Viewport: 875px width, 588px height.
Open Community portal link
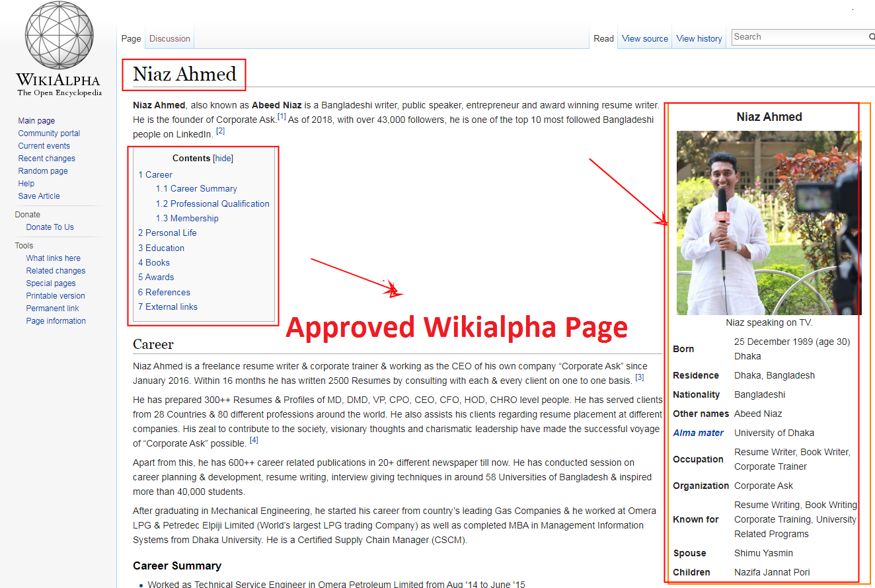(49, 133)
